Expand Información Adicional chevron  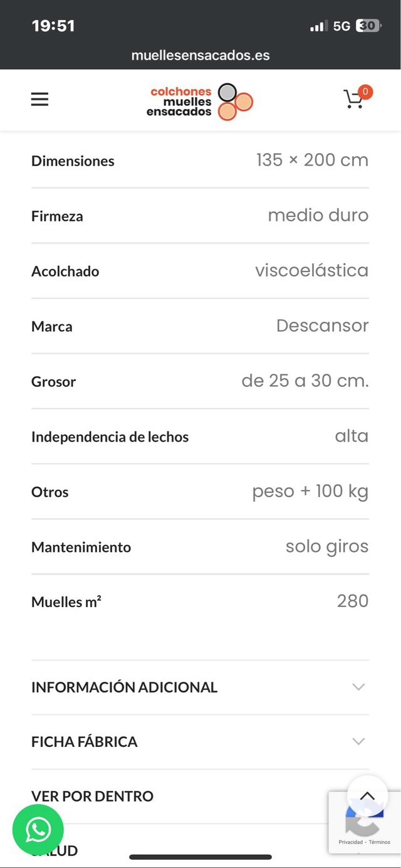tap(358, 687)
